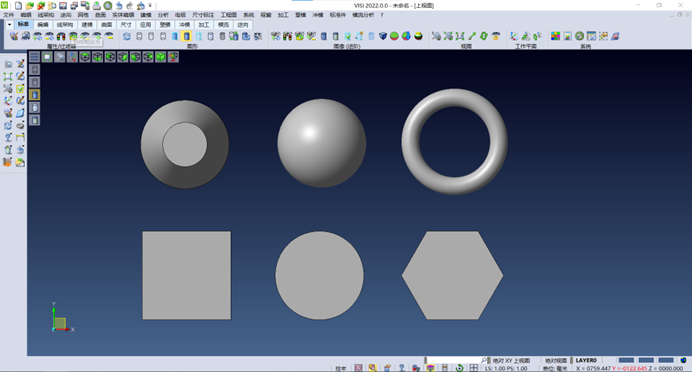Screen dimensions: 692x372
Task: Click the blue refresh icon in 图形 group
Action: (x=127, y=36)
